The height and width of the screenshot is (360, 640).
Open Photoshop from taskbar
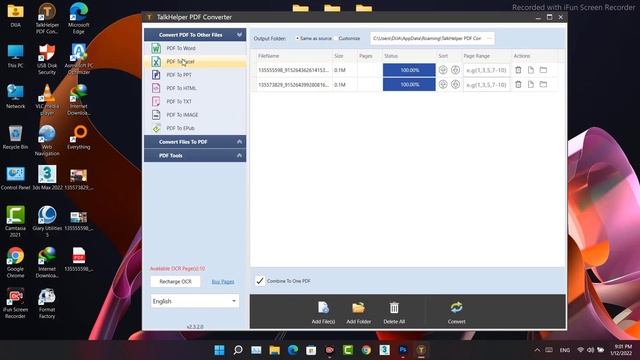pyautogui.click(x=403, y=350)
